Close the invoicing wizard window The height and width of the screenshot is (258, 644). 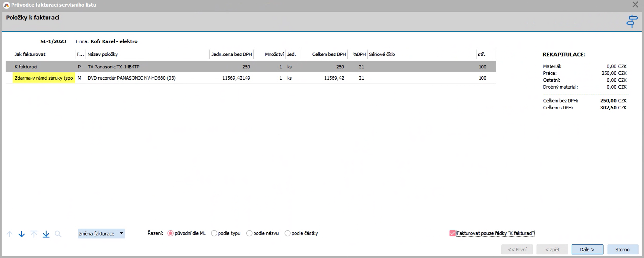(x=635, y=4)
